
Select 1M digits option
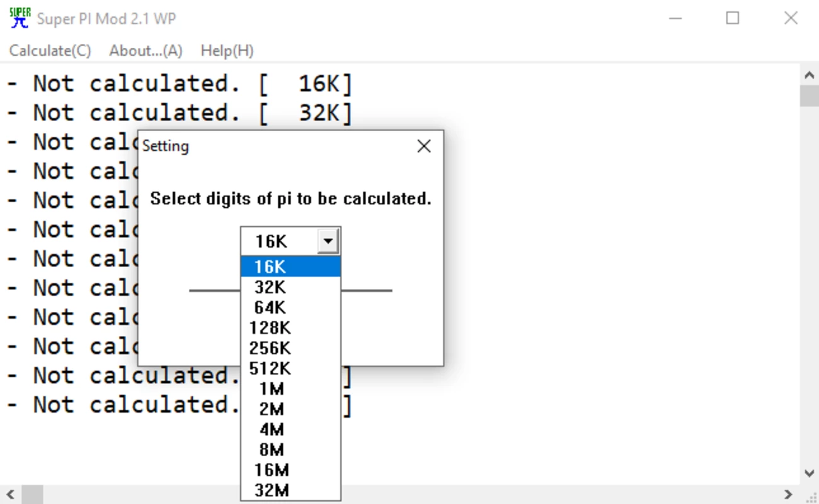coord(291,389)
